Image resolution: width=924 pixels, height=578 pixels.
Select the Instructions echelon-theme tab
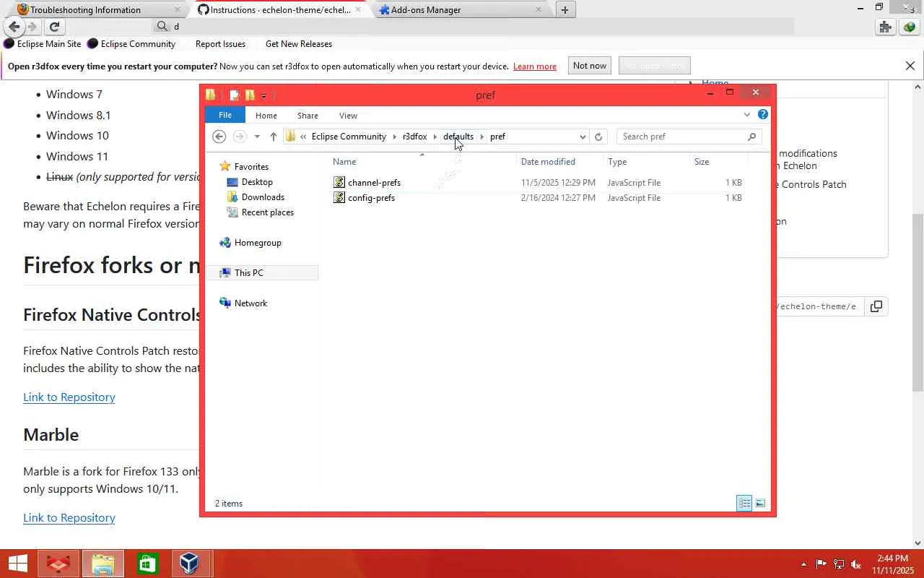[x=280, y=9]
